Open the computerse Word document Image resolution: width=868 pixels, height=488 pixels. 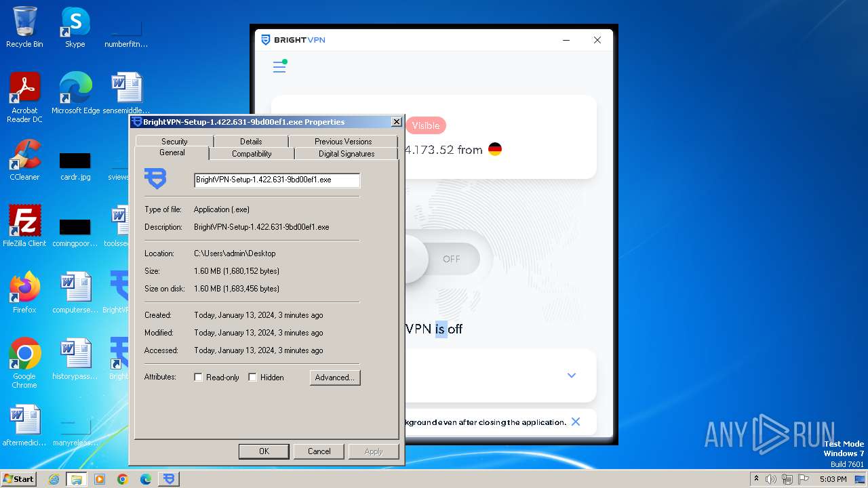[x=75, y=293]
